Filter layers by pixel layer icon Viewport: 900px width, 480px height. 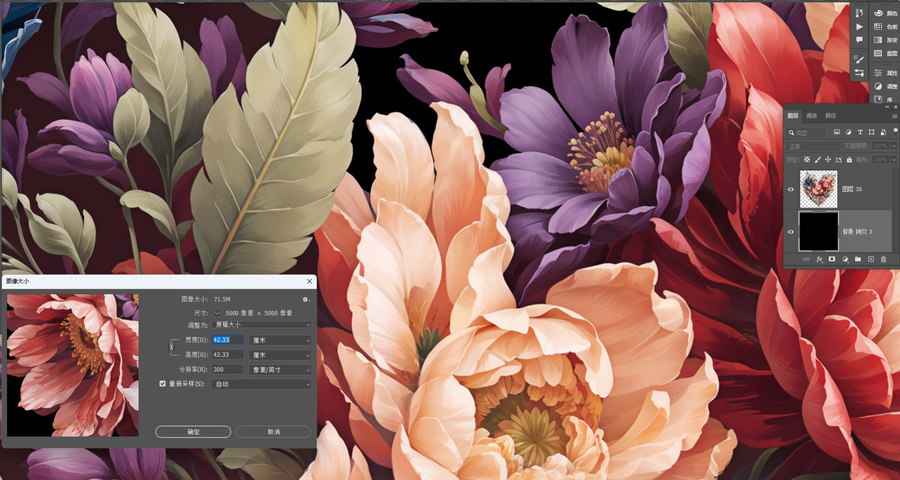(x=837, y=132)
